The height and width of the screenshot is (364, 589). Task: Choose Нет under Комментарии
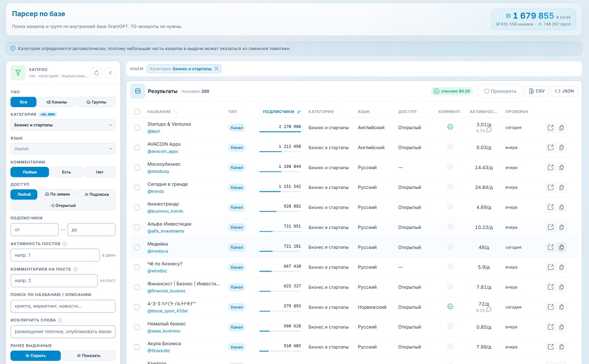(x=100, y=172)
